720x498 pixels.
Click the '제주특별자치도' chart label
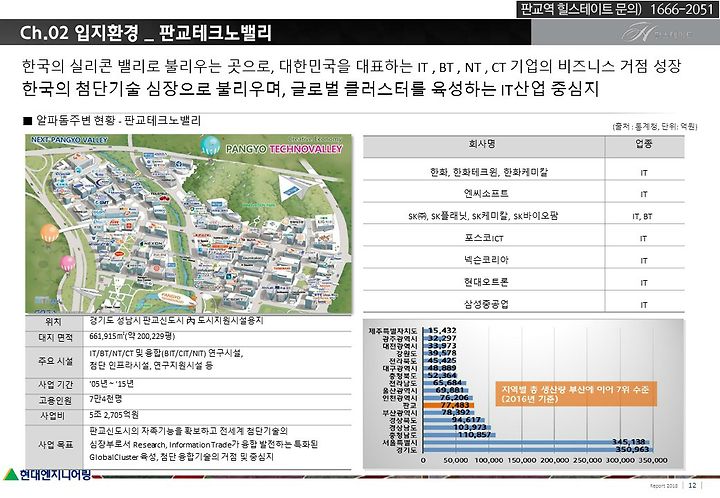[393, 331]
